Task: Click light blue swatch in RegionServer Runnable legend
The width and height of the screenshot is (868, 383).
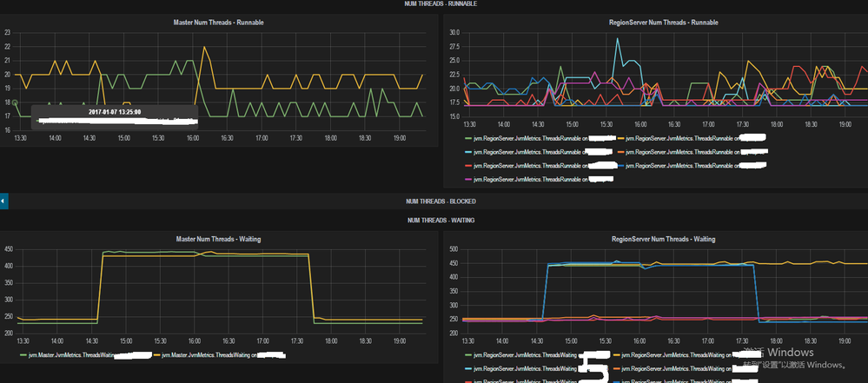Action: [469, 151]
